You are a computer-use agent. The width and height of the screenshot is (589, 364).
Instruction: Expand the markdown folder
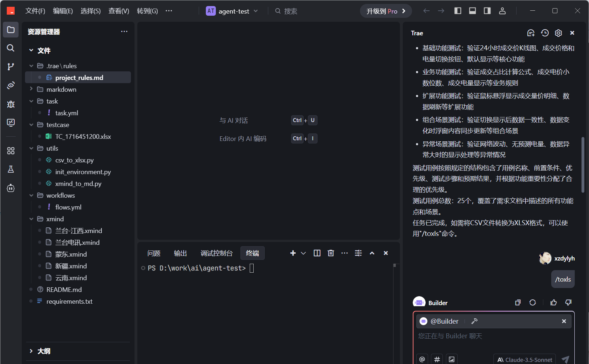[61, 89]
